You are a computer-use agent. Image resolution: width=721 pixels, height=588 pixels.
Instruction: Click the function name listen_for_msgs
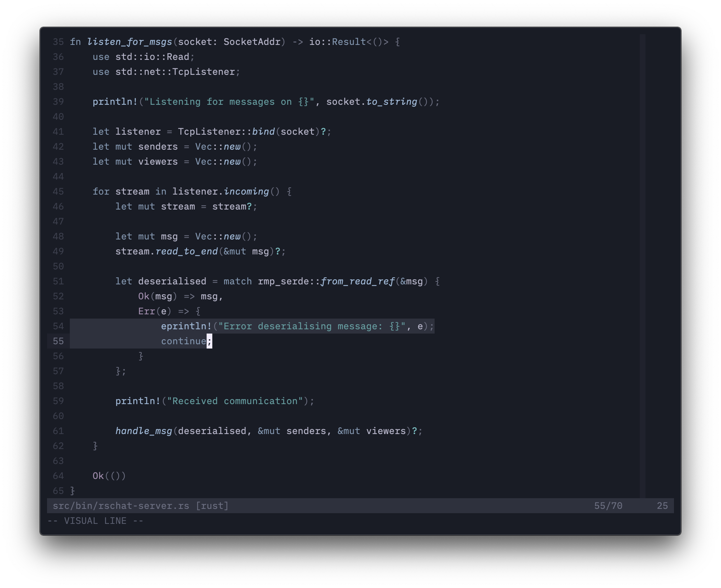pyautogui.click(x=130, y=42)
